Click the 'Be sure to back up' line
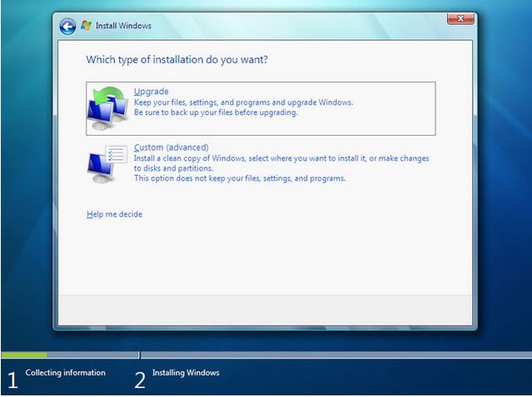 (216, 112)
